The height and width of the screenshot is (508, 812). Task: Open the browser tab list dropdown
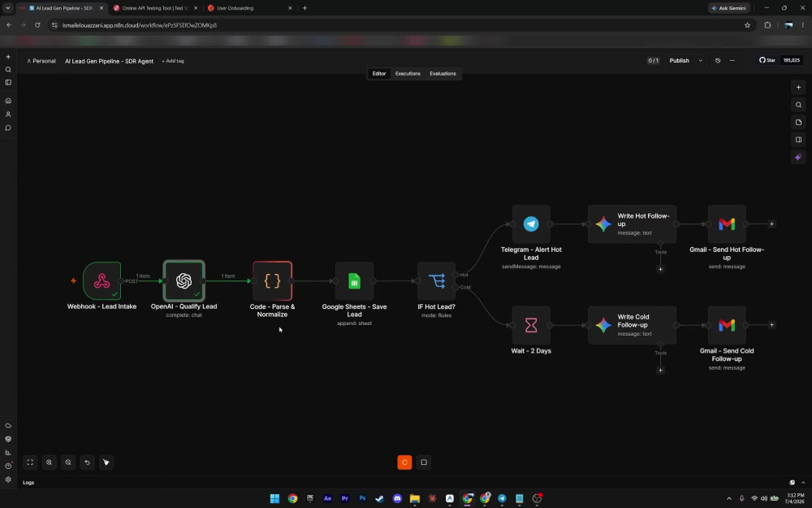pyautogui.click(x=8, y=8)
